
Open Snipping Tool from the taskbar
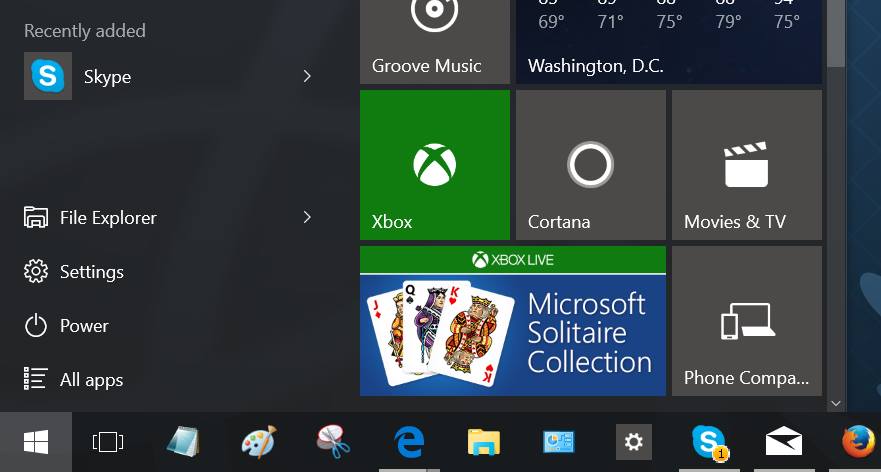(334, 442)
